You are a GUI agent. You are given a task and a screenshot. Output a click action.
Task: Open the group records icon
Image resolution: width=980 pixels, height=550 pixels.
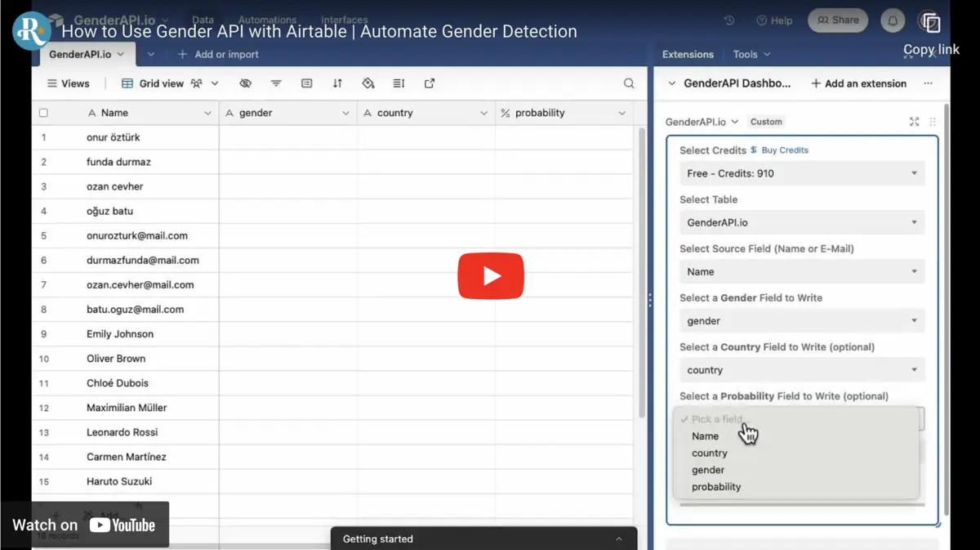[306, 83]
